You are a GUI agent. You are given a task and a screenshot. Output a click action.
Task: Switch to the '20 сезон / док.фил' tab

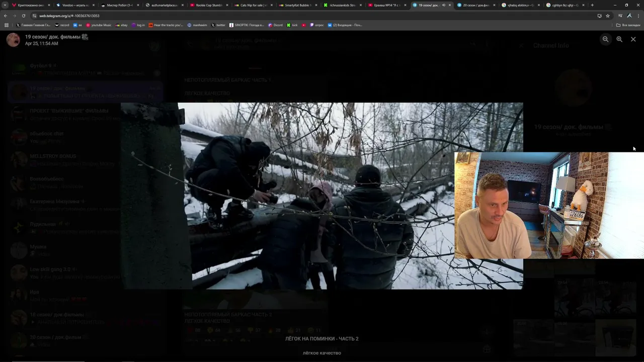click(x=475, y=5)
